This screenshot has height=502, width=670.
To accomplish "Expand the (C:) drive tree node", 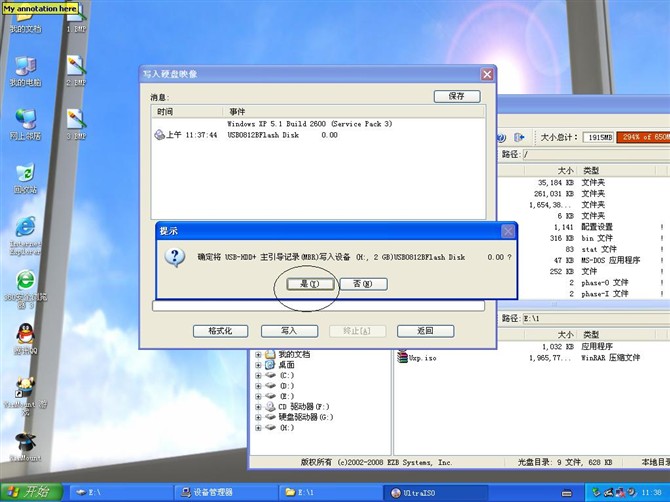I will (x=258, y=375).
